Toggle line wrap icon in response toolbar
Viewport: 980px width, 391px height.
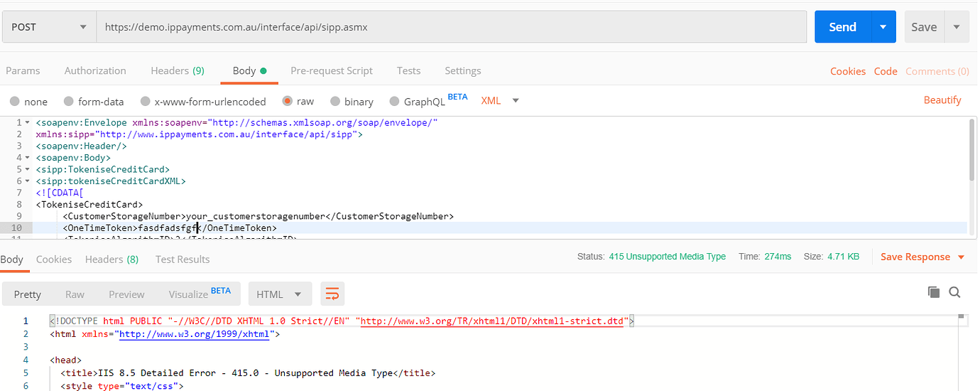point(332,294)
